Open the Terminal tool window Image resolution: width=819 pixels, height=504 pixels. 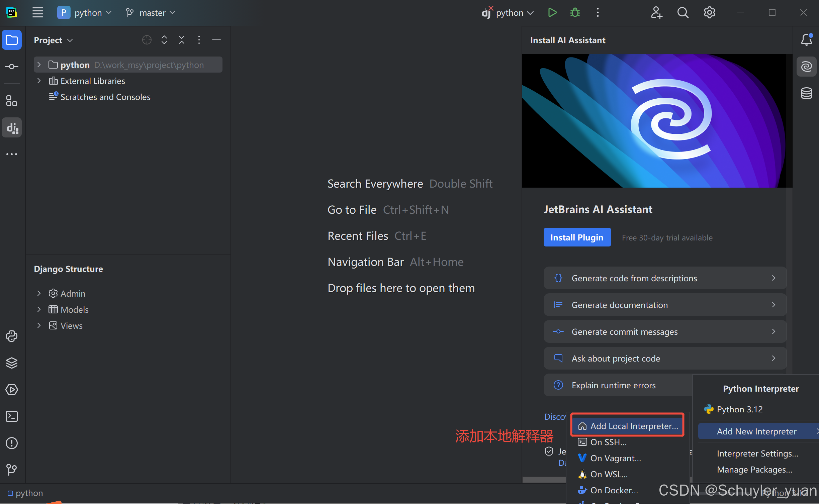tap(12, 416)
